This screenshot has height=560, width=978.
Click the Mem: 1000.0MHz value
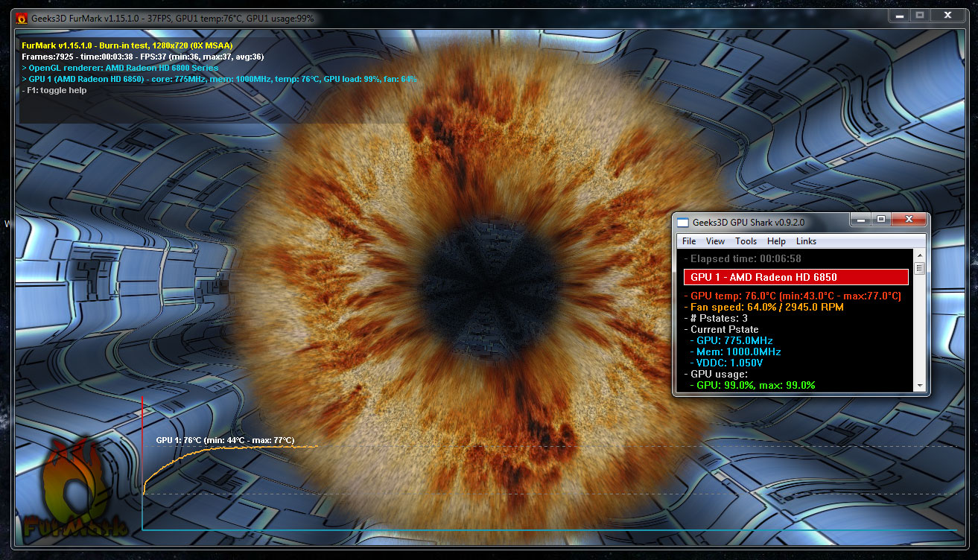(734, 351)
